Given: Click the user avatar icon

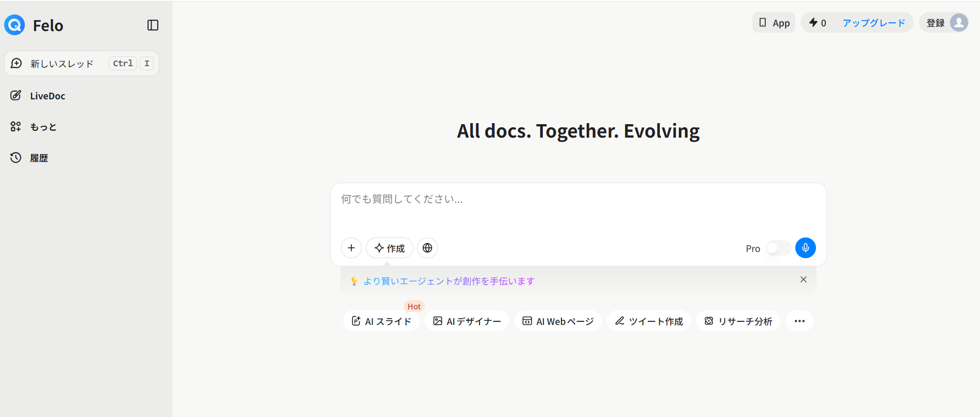Looking at the screenshot, I should [959, 23].
